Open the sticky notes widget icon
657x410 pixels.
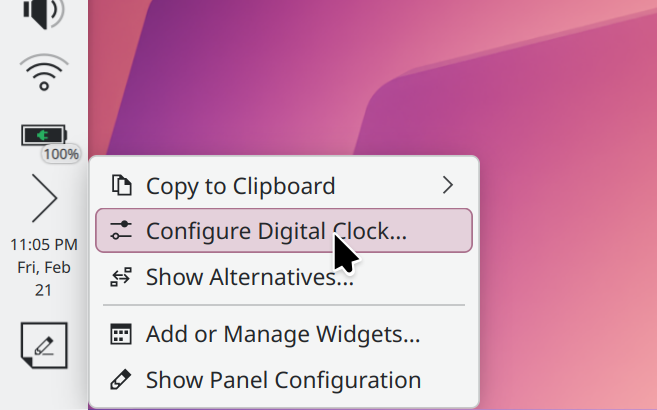(x=44, y=346)
